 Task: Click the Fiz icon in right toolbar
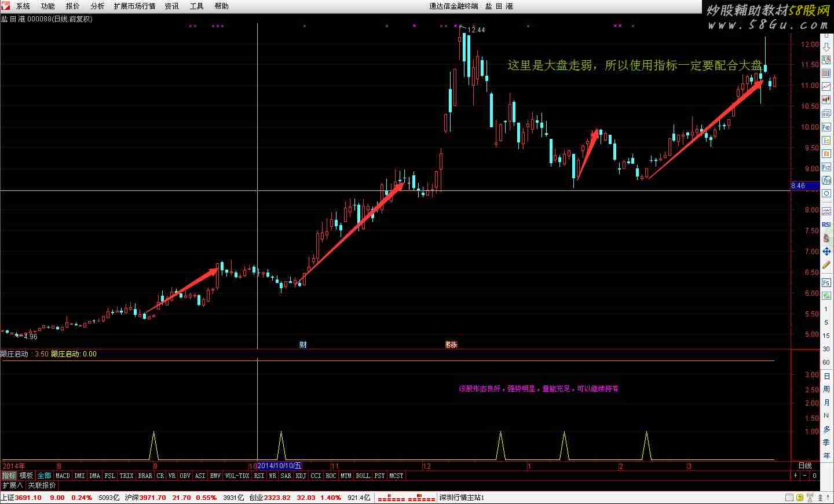(826, 167)
